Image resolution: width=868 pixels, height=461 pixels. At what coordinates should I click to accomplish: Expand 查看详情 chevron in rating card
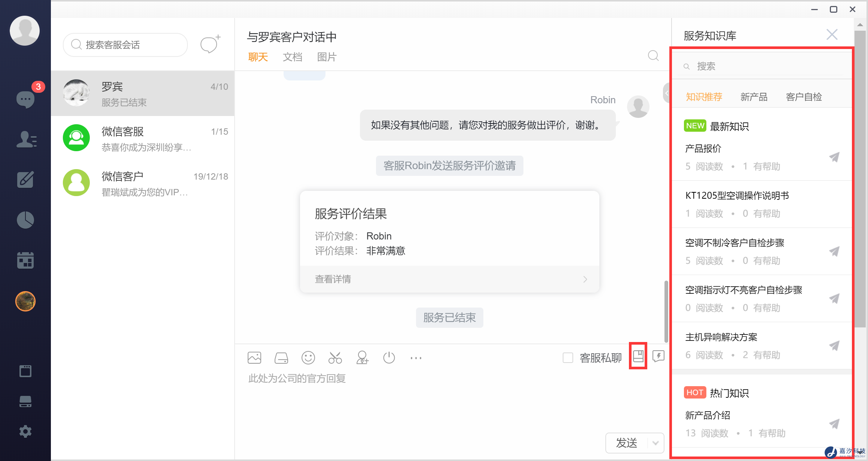click(x=585, y=279)
